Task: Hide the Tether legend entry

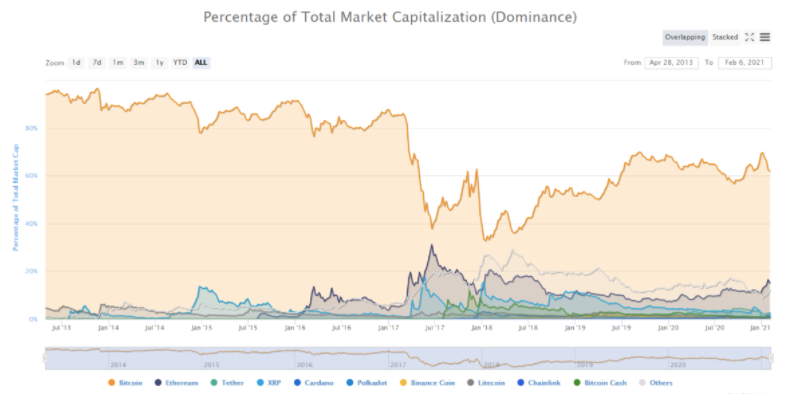Action: coord(227,383)
